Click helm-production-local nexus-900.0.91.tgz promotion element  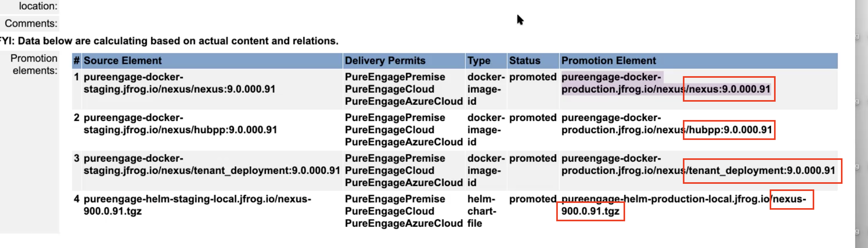[x=683, y=205]
